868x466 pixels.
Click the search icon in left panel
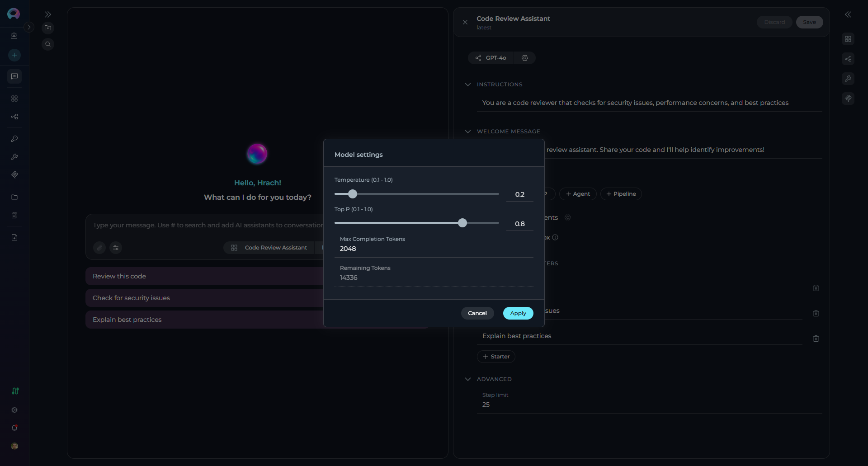[x=48, y=44]
